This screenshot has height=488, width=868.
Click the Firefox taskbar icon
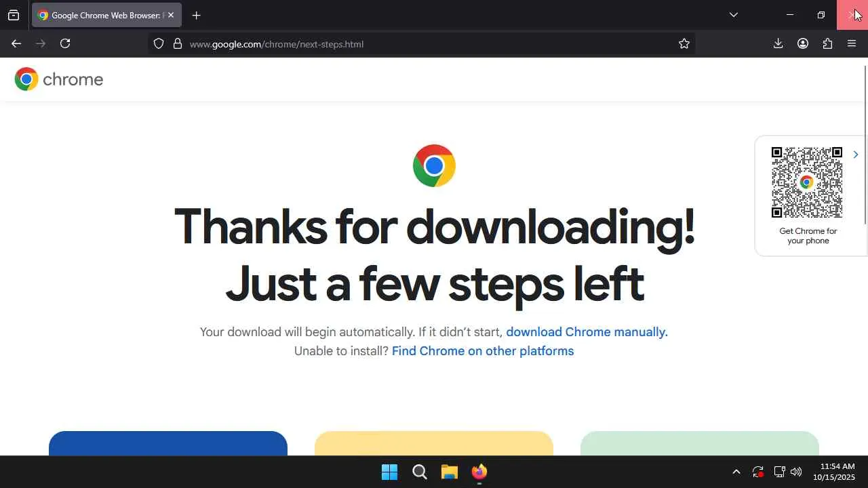pos(479,472)
